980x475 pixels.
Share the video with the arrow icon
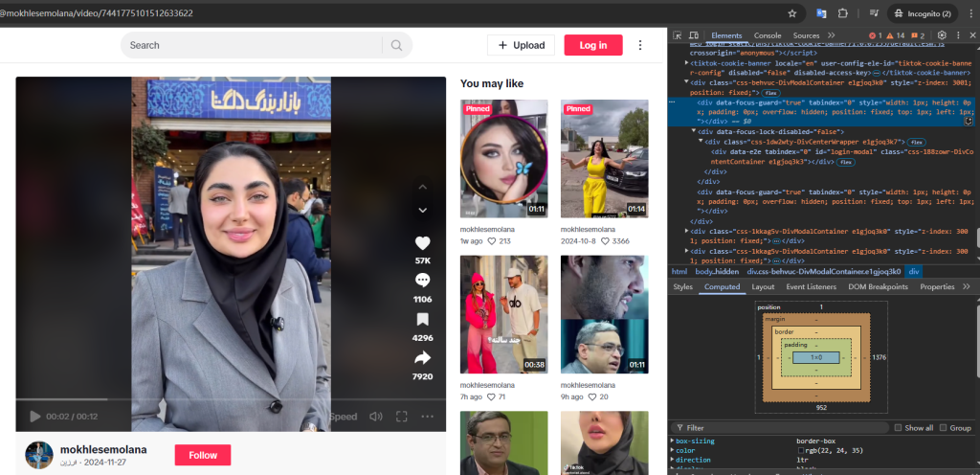coord(422,358)
